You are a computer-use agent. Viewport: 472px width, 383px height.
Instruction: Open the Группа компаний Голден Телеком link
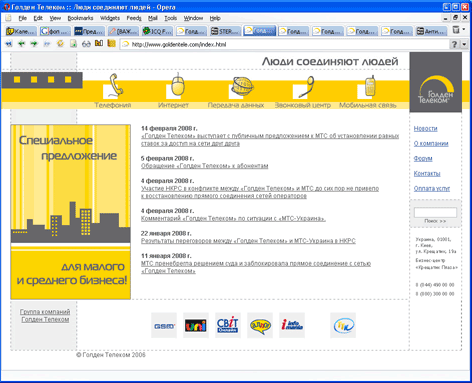45,316
